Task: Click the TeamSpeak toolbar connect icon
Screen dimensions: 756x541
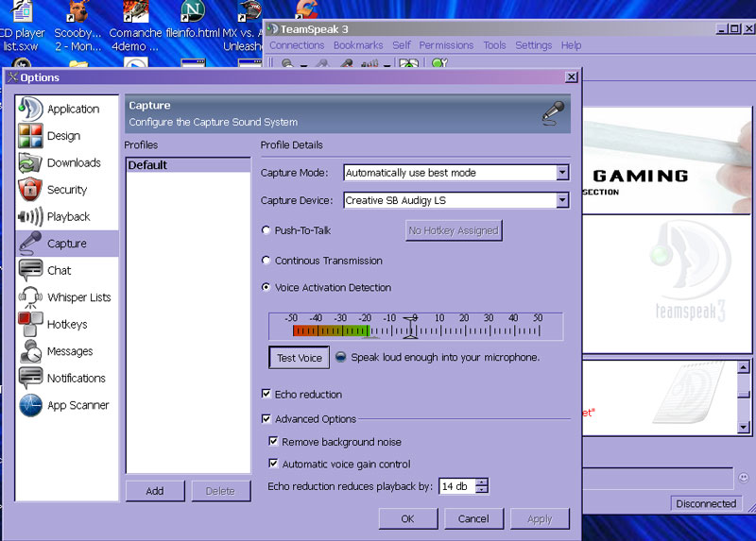Action: 287,63
